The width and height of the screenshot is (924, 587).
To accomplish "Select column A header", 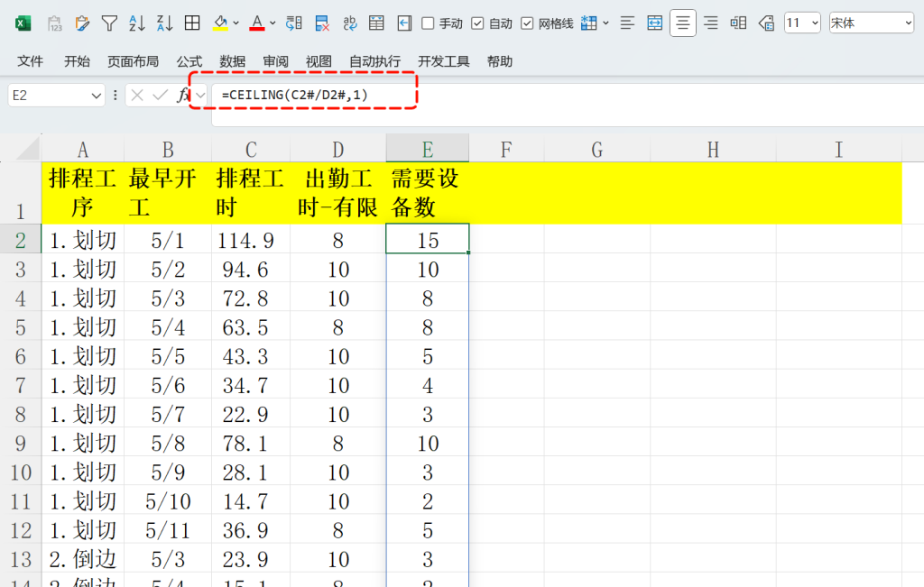I will click(x=82, y=149).
